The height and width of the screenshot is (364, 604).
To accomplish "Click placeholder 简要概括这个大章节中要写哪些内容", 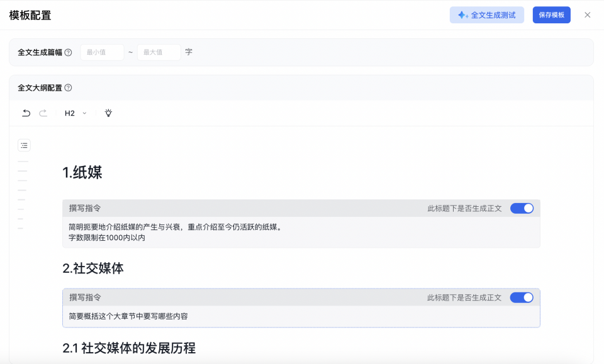I will point(128,316).
